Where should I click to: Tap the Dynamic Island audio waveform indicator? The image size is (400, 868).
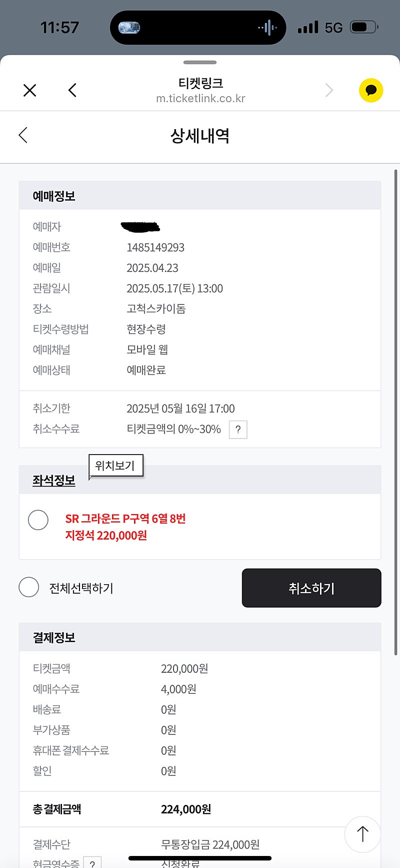pos(267,28)
